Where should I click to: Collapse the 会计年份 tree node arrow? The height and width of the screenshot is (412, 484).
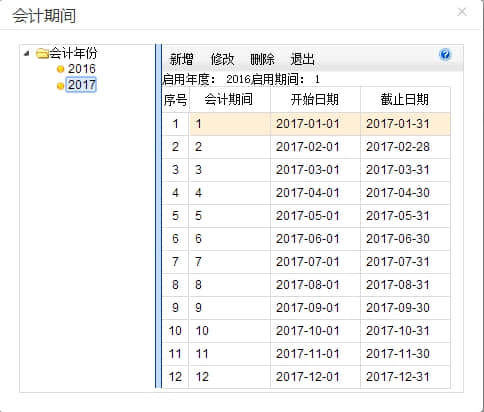coord(27,53)
